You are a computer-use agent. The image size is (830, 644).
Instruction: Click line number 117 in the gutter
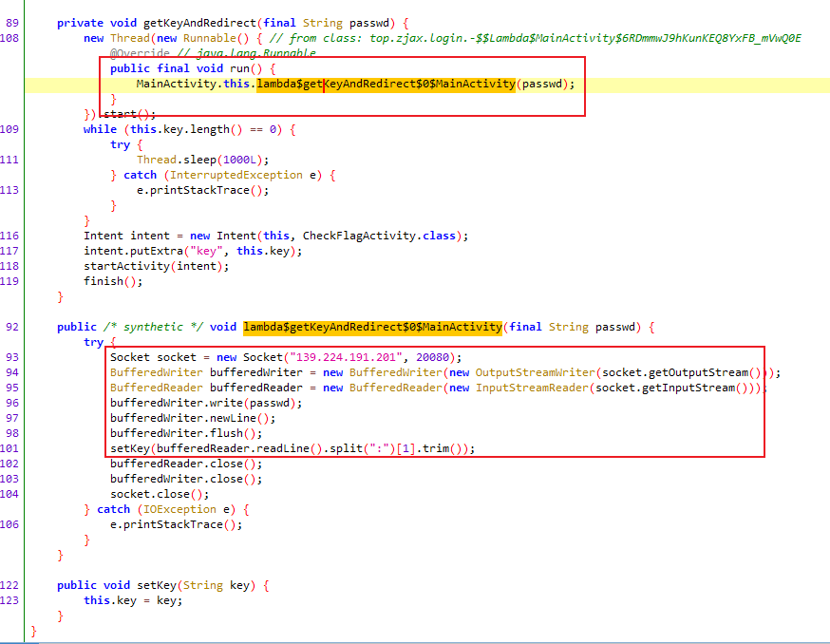point(9,251)
